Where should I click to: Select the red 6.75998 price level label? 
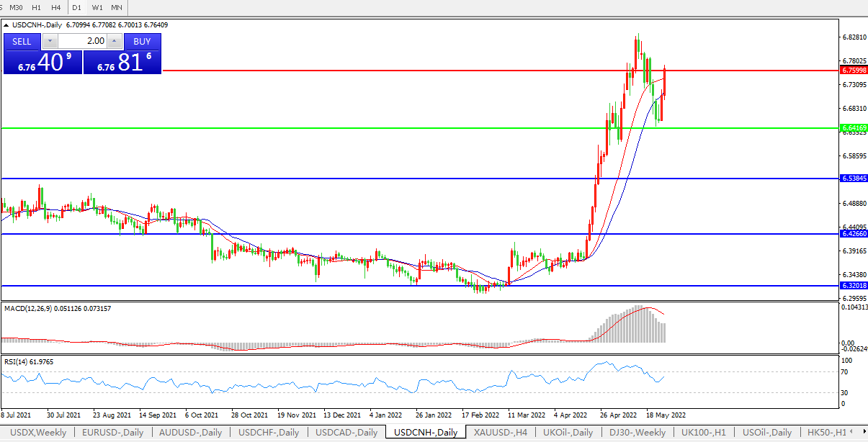tap(854, 71)
